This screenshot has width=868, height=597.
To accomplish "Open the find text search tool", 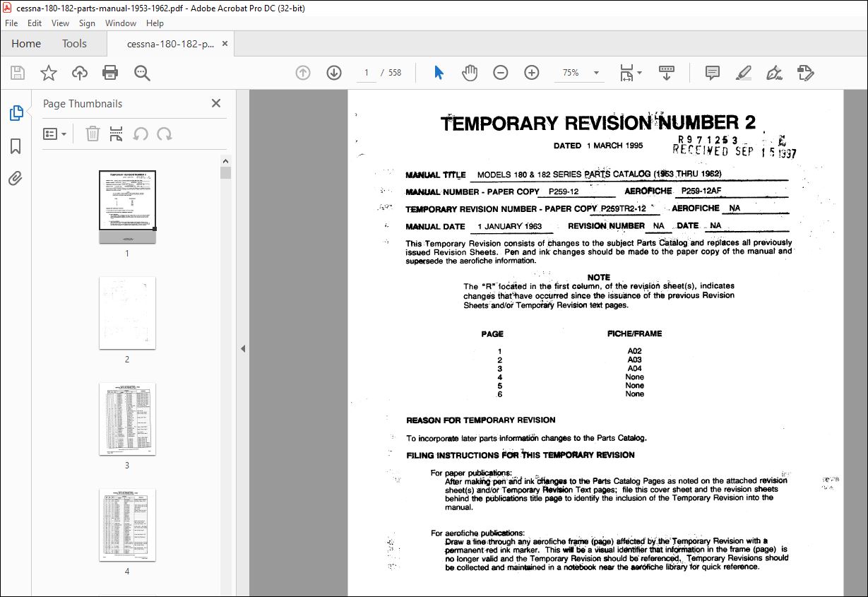I will tap(142, 73).
